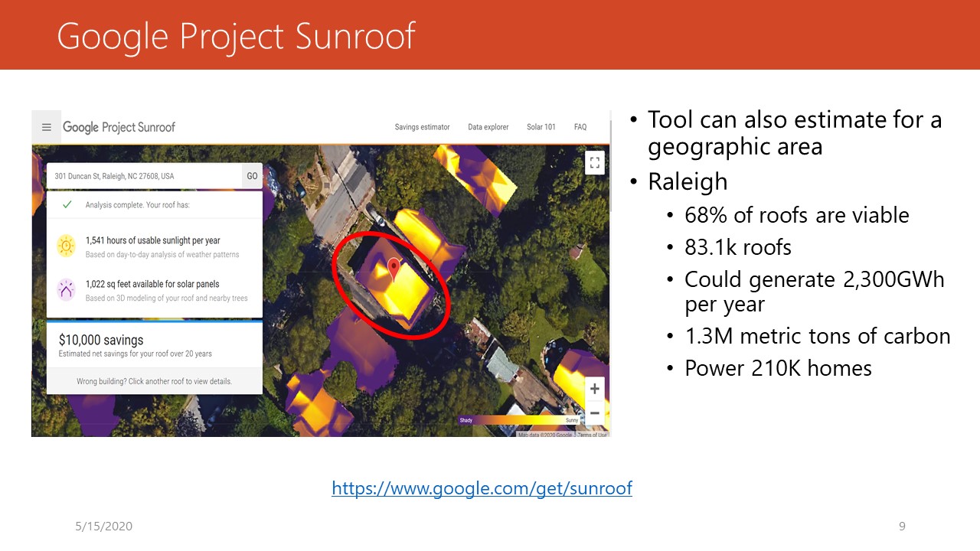
Task: Click 'Tool can also estimate for a geographic area'
Action: (x=795, y=132)
